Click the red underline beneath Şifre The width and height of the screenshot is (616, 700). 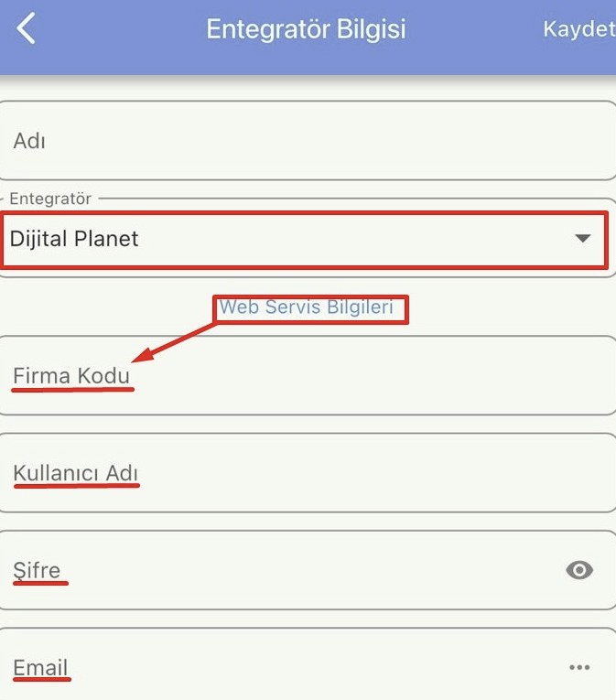pyautogui.click(x=40, y=584)
